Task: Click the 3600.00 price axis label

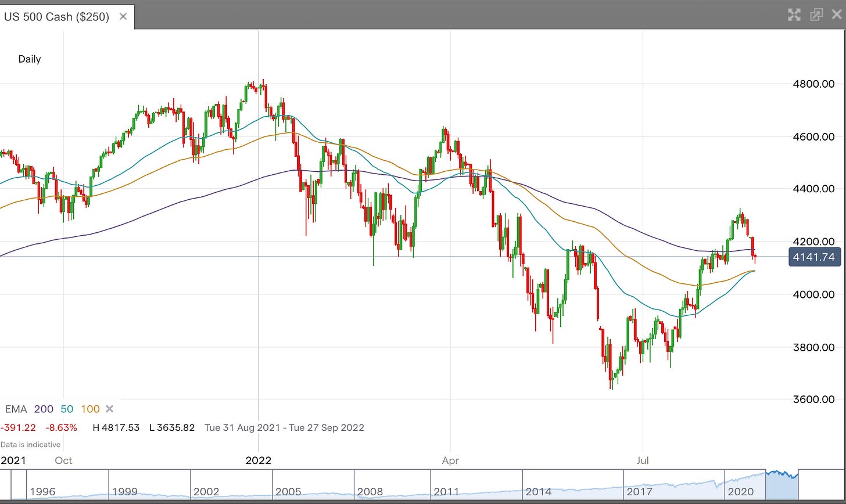Action: tap(813, 399)
